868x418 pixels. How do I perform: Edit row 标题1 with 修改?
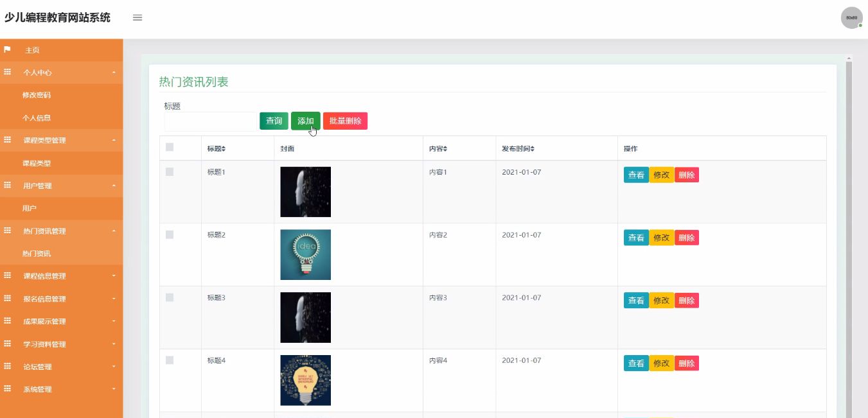point(662,175)
